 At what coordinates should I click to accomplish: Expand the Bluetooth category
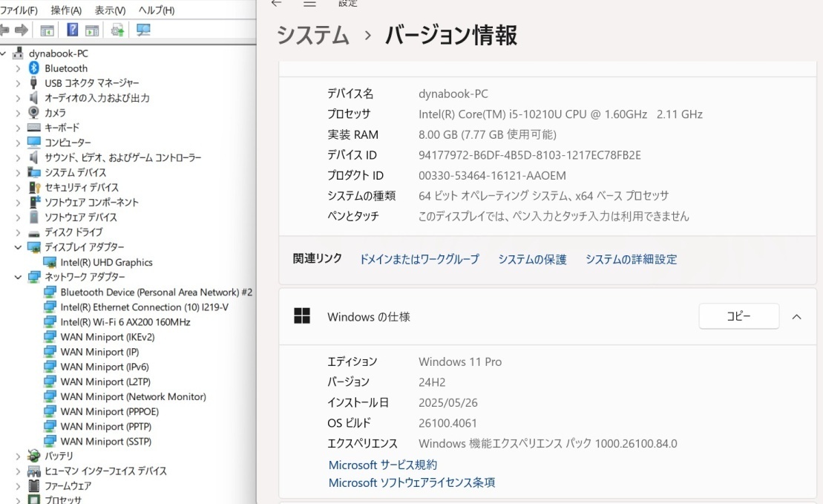tap(18, 68)
